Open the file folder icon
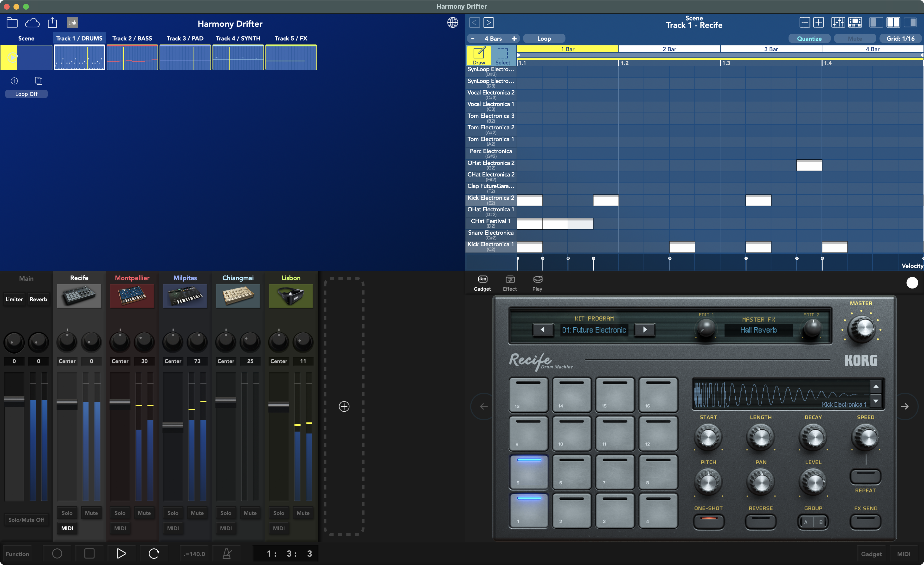 12,23
